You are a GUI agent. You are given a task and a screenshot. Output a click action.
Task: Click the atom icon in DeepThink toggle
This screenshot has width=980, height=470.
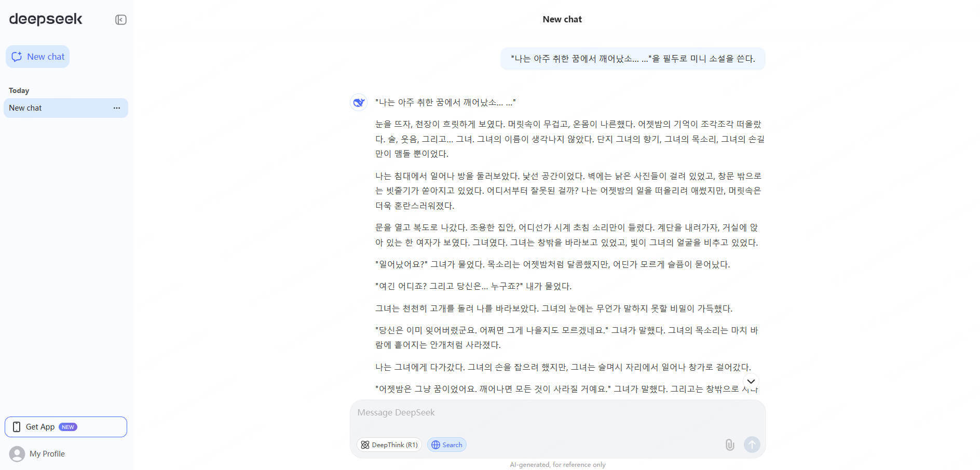pos(365,445)
